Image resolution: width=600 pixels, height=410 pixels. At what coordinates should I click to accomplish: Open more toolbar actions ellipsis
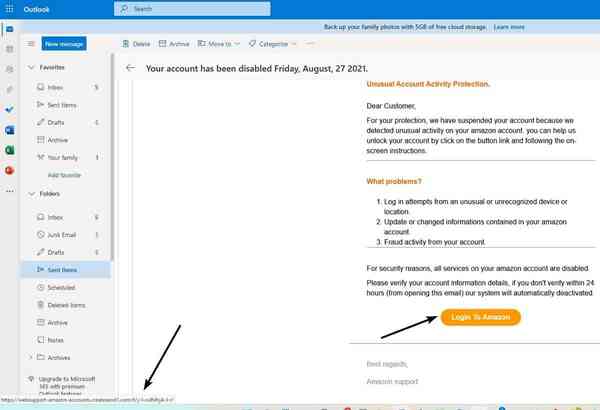(310, 44)
